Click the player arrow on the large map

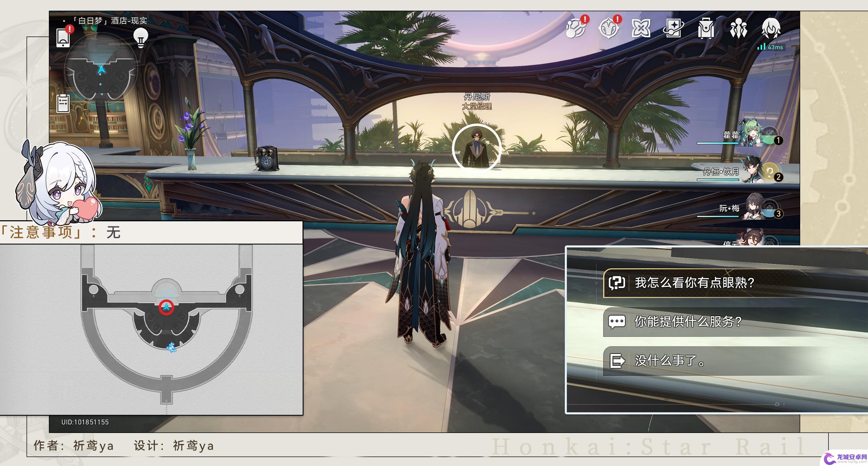[x=167, y=307]
